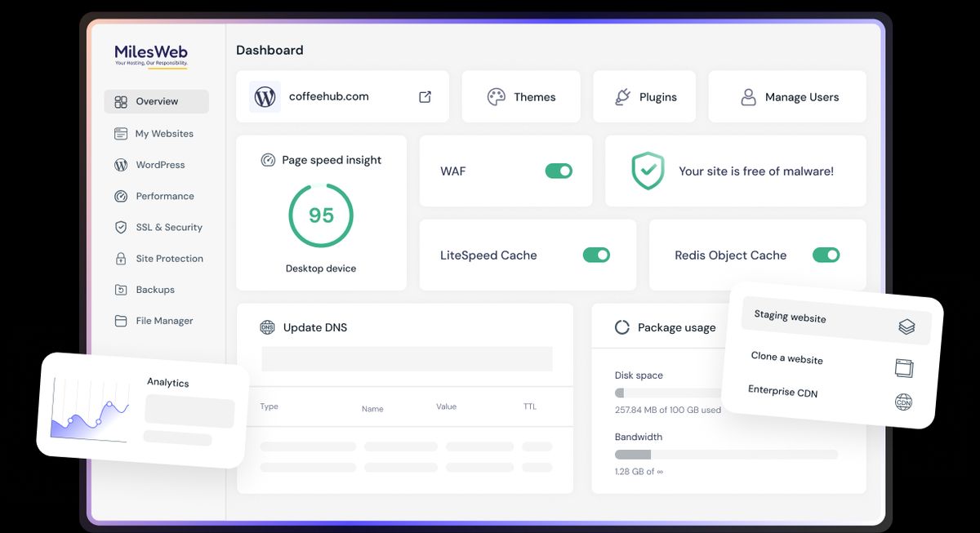Image resolution: width=980 pixels, height=533 pixels.
Task: Disable the LiteSpeed Cache toggle
Action: point(596,255)
